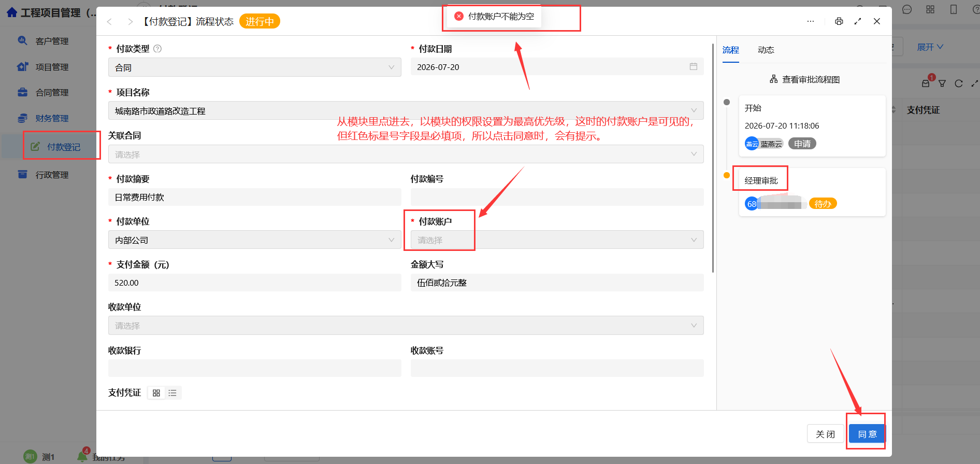The width and height of the screenshot is (980, 464).
Task: Expand the dialog to fullscreen
Action: pyautogui.click(x=858, y=21)
